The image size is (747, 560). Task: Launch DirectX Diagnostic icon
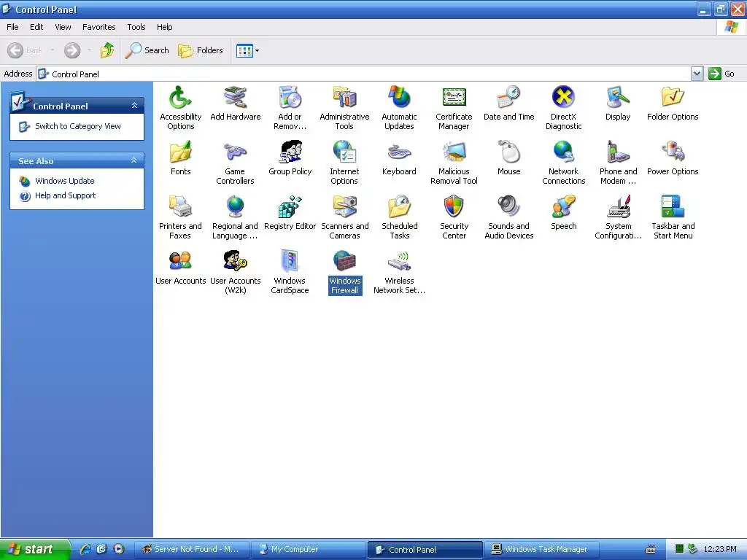point(564,98)
